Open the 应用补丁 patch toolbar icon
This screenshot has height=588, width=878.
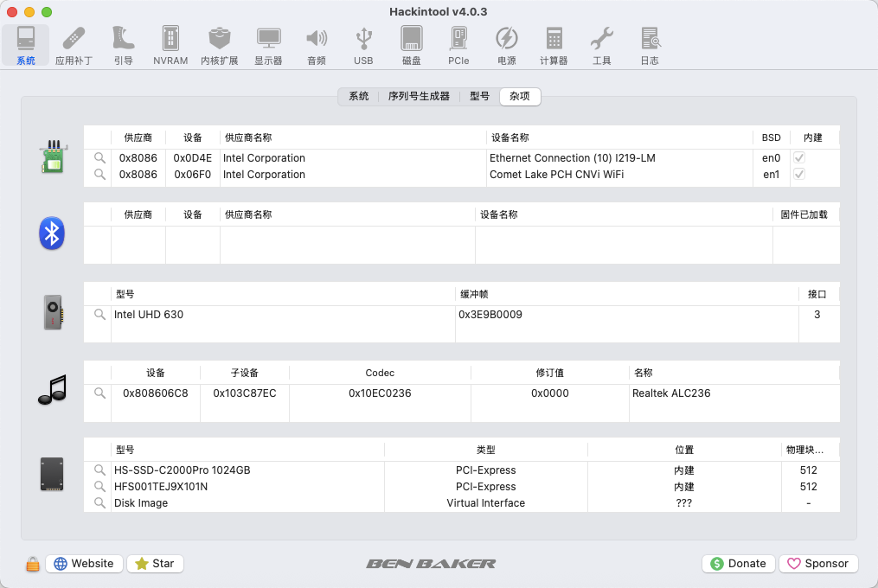74,45
